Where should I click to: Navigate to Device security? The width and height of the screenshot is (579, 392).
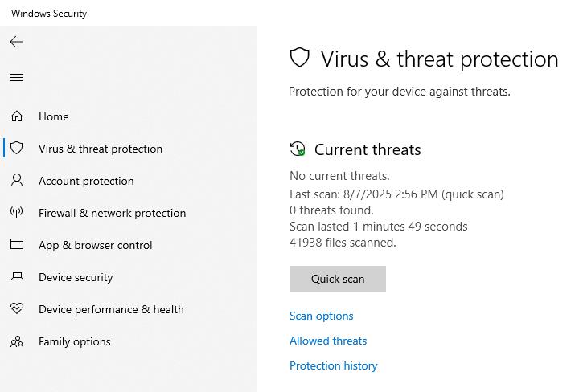click(x=76, y=277)
